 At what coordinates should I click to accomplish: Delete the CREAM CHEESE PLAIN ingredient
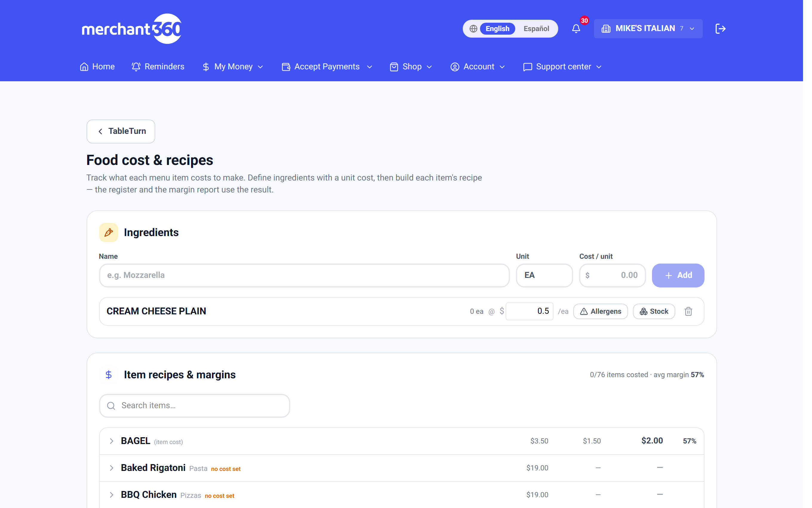(688, 311)
